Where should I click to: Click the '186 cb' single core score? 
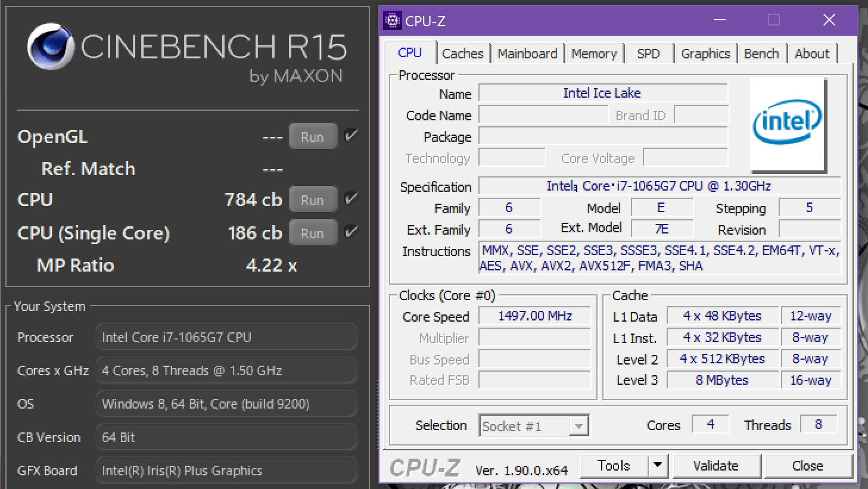click(x=255, y=233)
